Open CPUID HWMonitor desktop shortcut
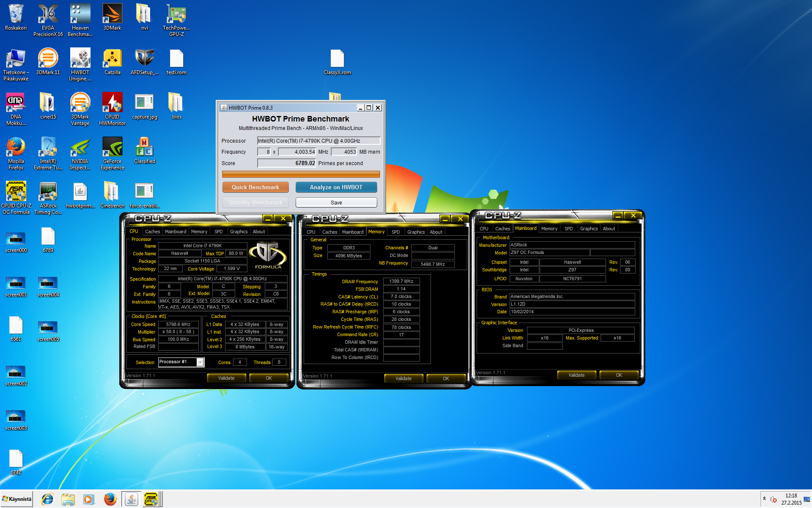The image size is (812, 508). [x=112, y=109]
